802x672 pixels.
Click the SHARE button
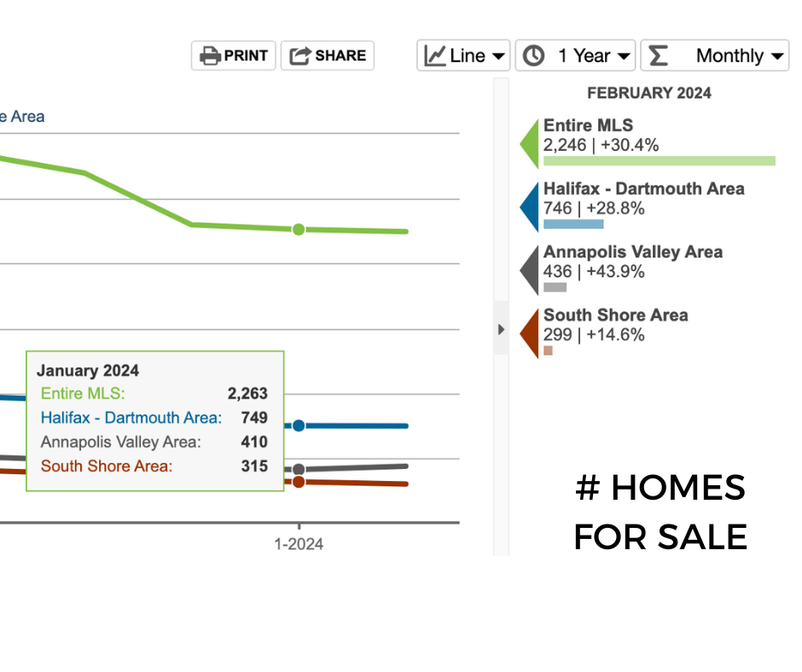click(328, 55)
